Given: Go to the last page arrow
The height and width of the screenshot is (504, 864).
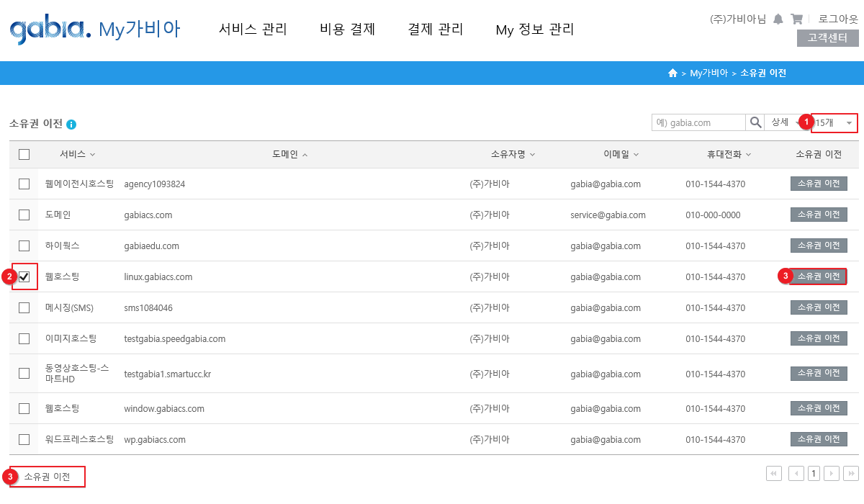Looking at the screenshot, I should (x=850, y=473).
